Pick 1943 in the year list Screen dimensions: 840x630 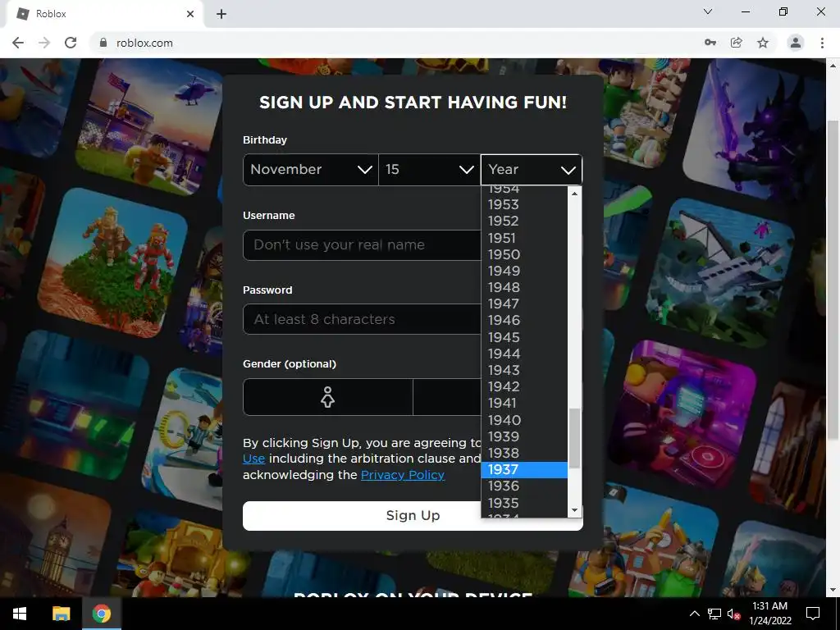coord(524,370)
